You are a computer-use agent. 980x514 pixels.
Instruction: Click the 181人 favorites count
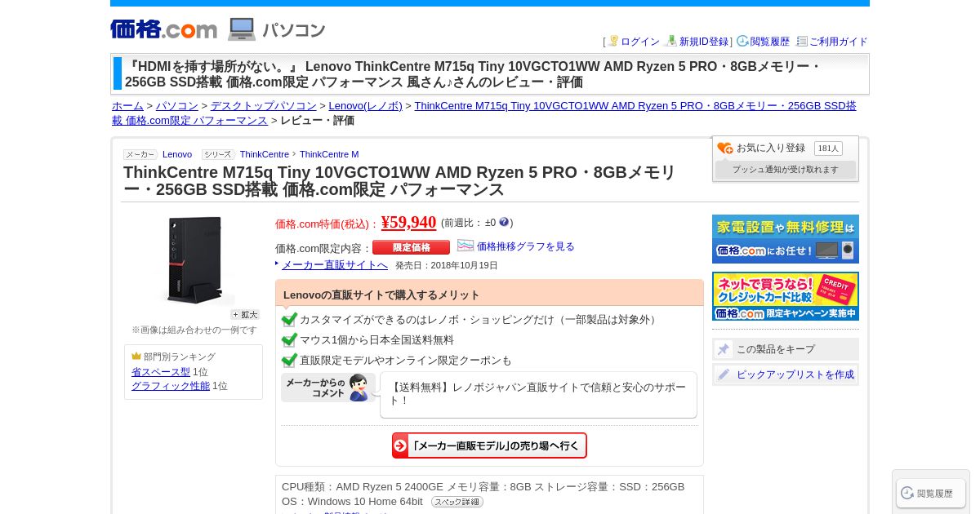[x=828, y=148]
